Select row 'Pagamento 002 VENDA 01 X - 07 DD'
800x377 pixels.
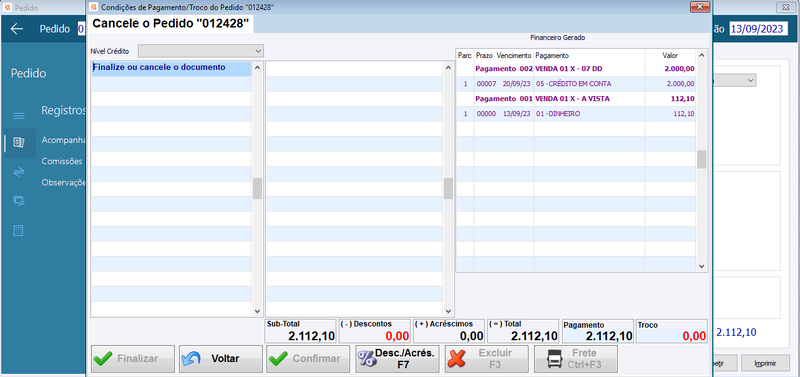576,68
